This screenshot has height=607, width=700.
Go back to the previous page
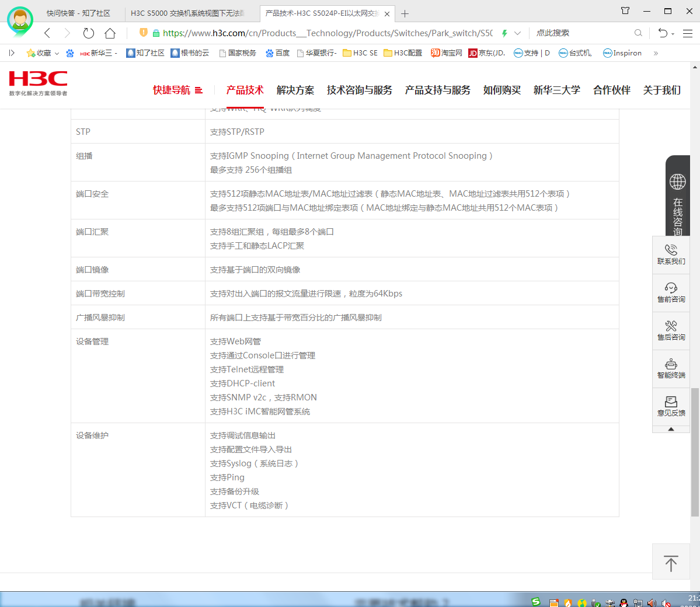click(x=47, y=33)
